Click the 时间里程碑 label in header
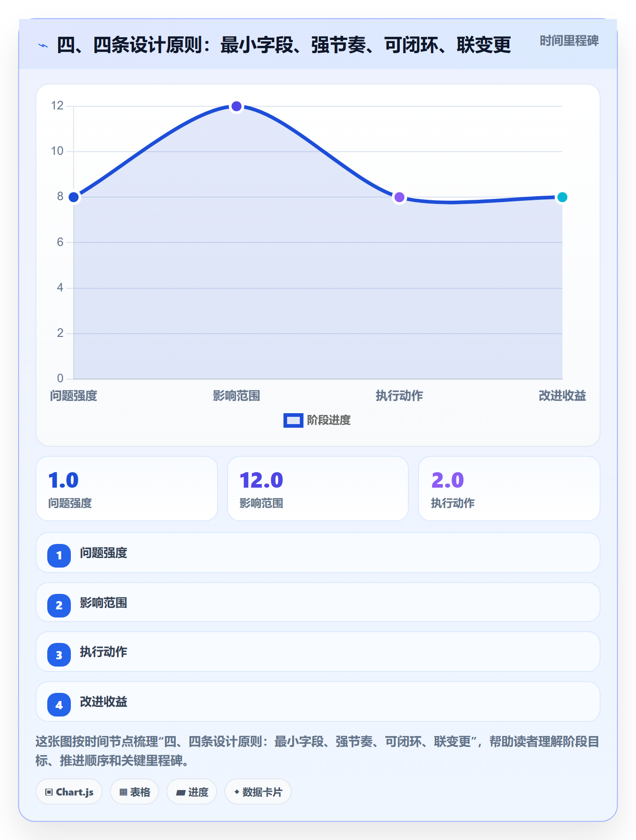Viewport: 636px width, 840px height. 569,41
